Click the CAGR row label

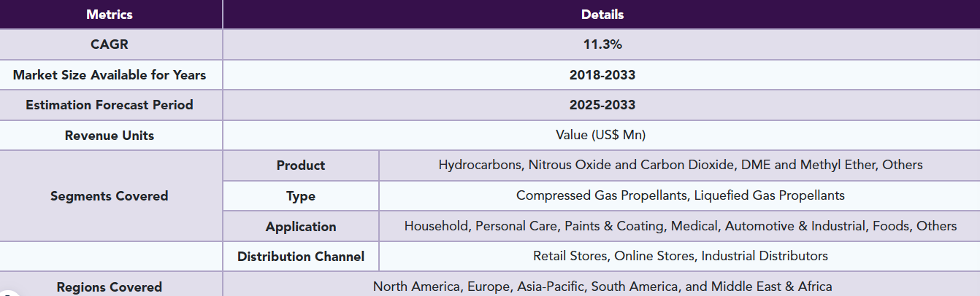pyautogui.click(x=111, y=44)
